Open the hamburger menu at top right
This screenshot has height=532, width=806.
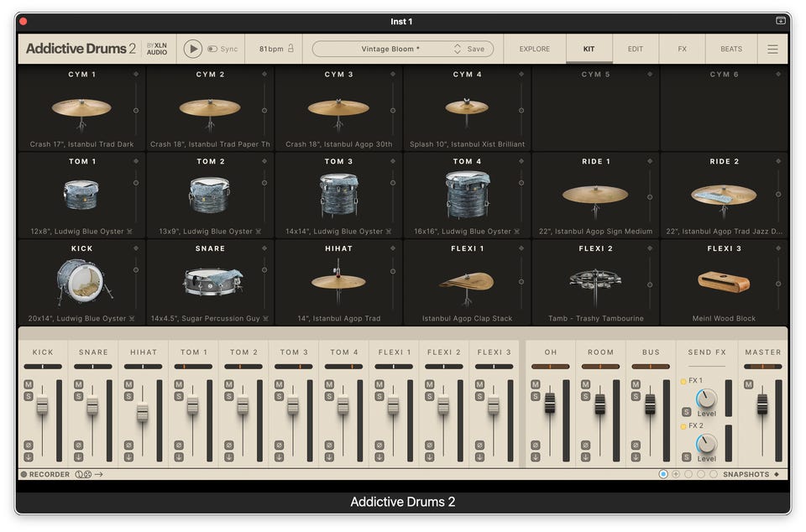click(772, 49)
